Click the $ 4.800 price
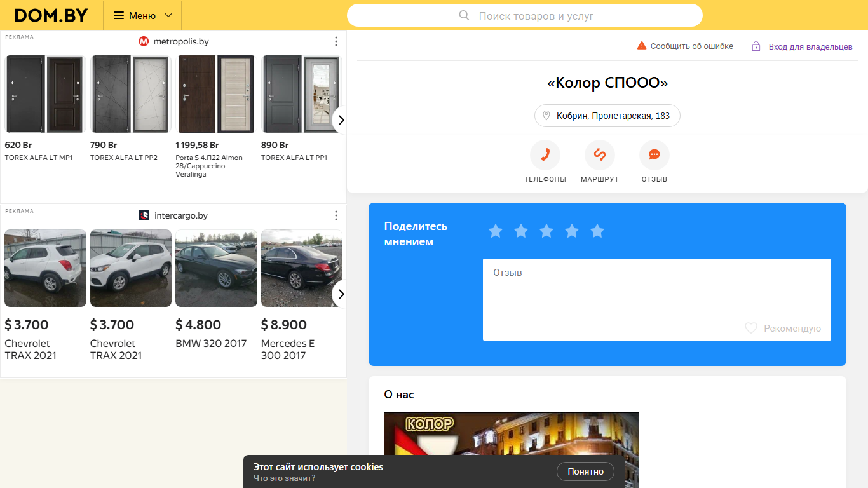This screenshot has width=868, height=488. (x=198, y=325)
